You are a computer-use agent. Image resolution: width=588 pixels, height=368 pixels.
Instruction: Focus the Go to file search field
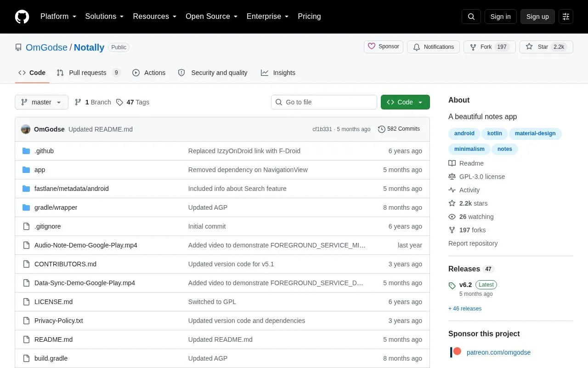click(324, 102)
